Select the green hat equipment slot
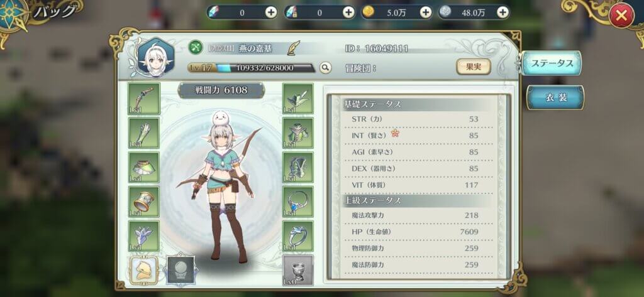The image size is (644, 297). point(297,99)
